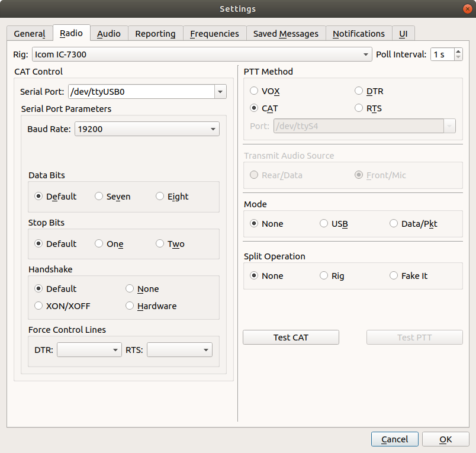The image size is (476, 453).
Task: Set Split Operation to Rig
Action: 332,276
